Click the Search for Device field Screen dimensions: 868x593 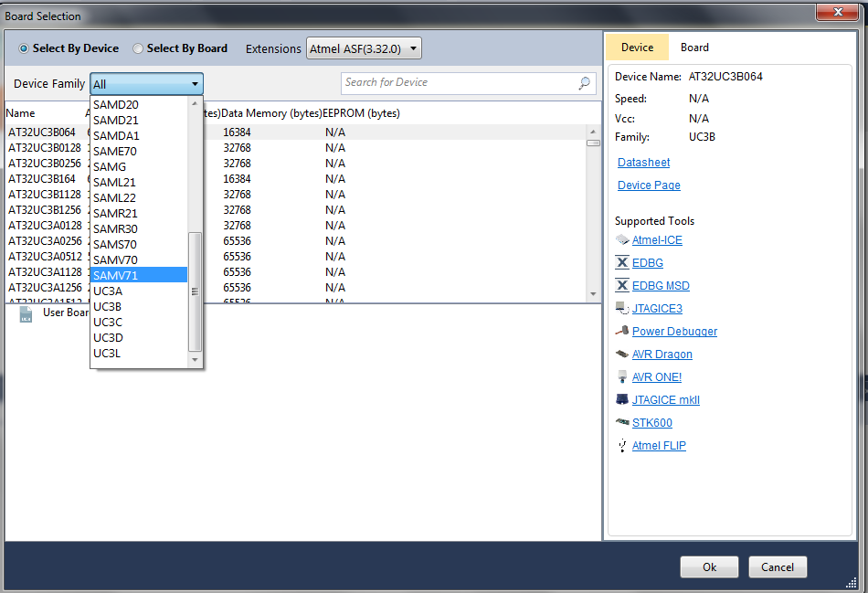[459, 83]
